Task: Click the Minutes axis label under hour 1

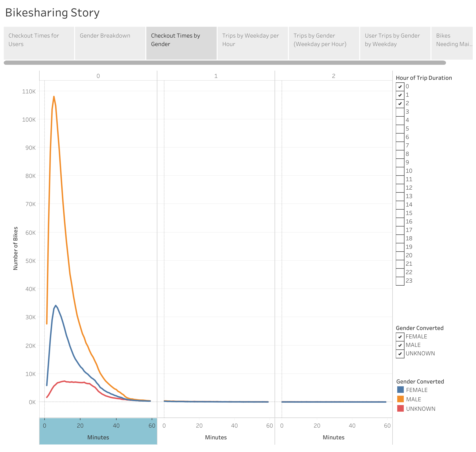Action: (216, 437)
